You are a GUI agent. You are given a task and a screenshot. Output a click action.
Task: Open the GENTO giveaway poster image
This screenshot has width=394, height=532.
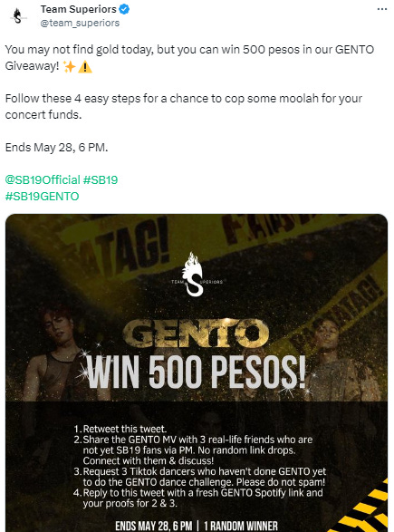coord(197,372)
